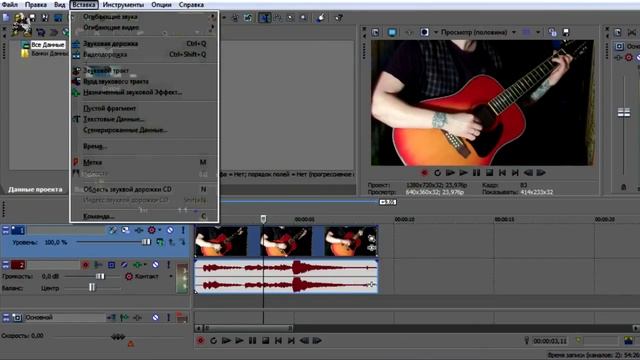This screenshot has height=360, width=640.
Task: Choose Метка from Insert menu
Action: pyautogui.click(x=144, y=162)
